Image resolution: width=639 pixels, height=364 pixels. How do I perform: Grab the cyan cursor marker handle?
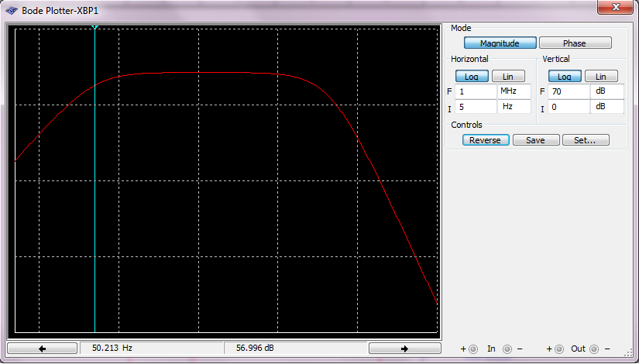94,27
